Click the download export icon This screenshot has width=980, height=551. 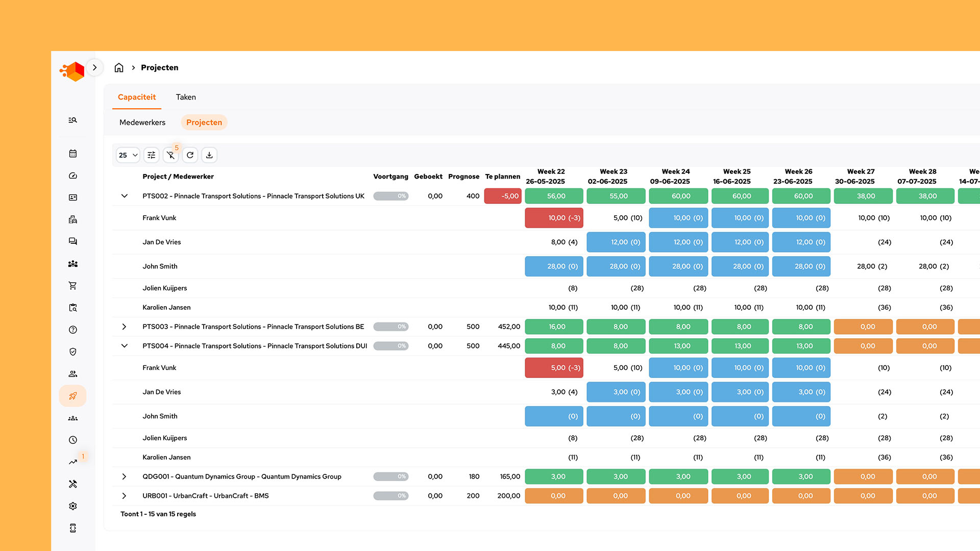209,155
